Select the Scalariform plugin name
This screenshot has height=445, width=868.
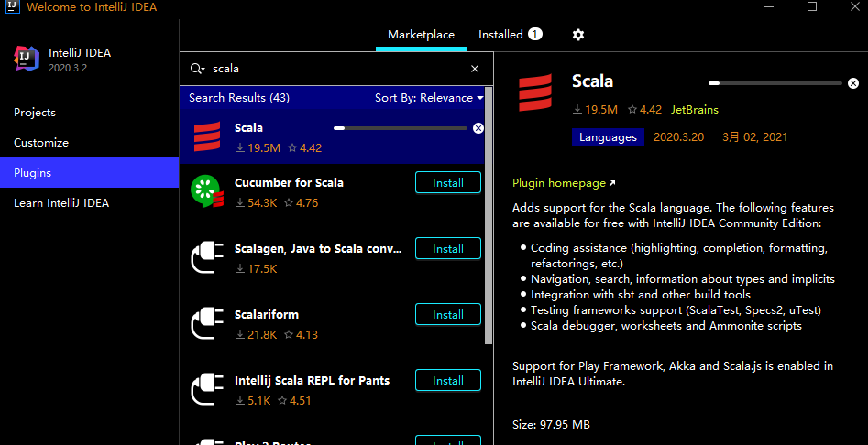267,315
